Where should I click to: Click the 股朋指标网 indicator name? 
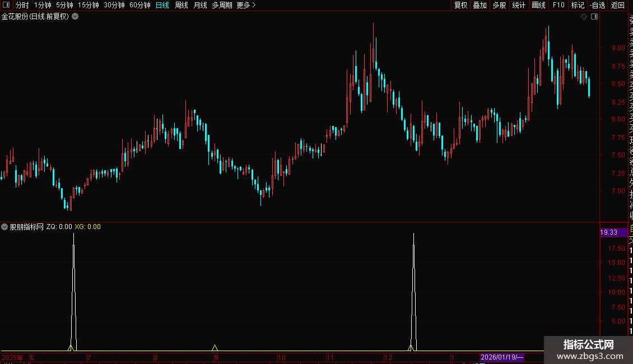click(x=27, y=227)
